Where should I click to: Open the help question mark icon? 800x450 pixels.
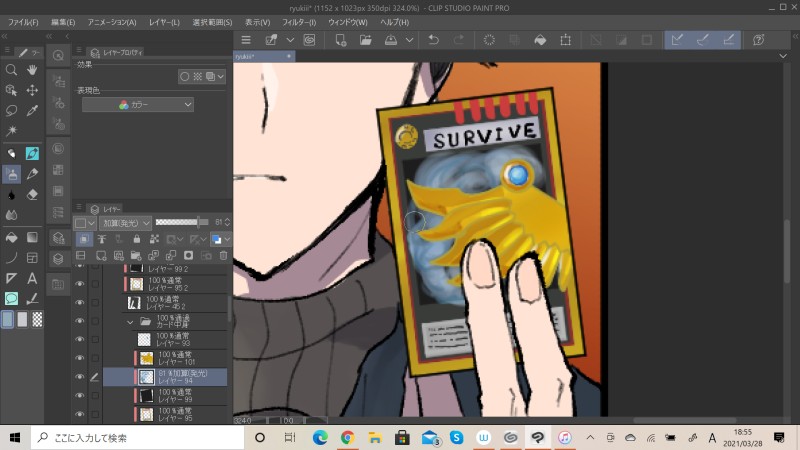coord(759,40)
